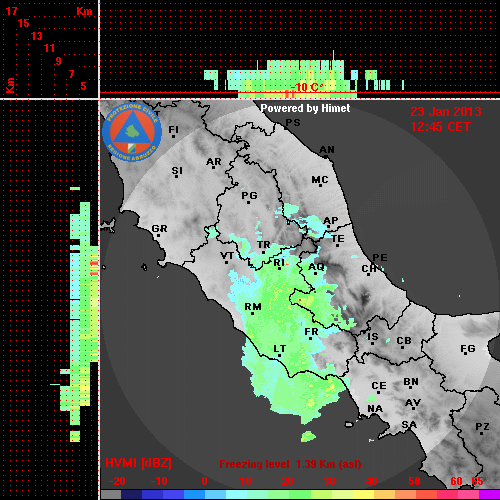500x500 pixels.
Task: Click the '30' dBZ scale value
Action: (329, 481)
